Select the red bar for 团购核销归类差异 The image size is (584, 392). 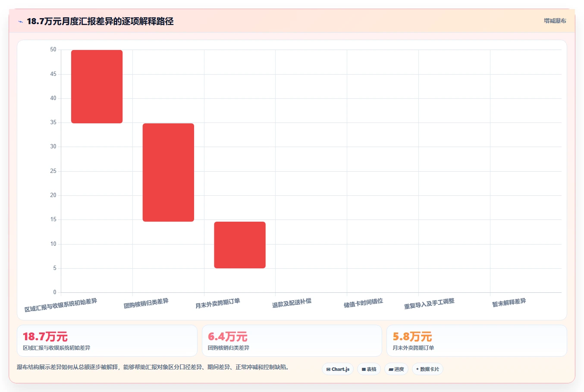pos(168,172)
